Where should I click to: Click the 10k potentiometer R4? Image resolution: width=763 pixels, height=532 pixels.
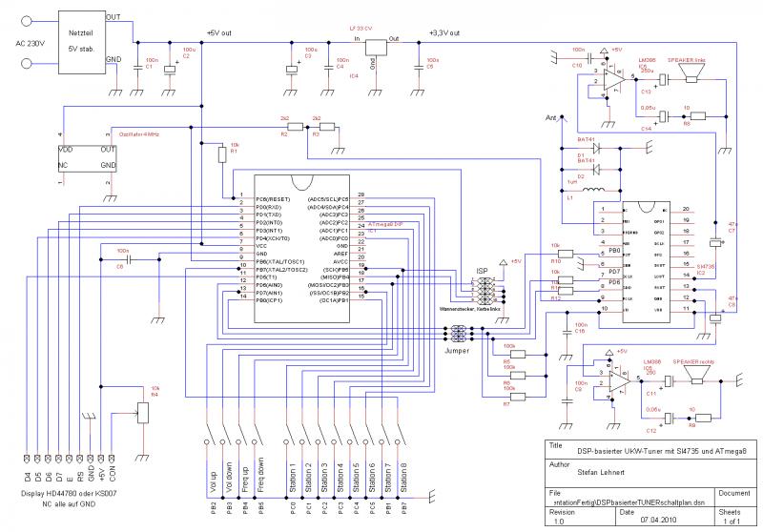pos(143,413)
